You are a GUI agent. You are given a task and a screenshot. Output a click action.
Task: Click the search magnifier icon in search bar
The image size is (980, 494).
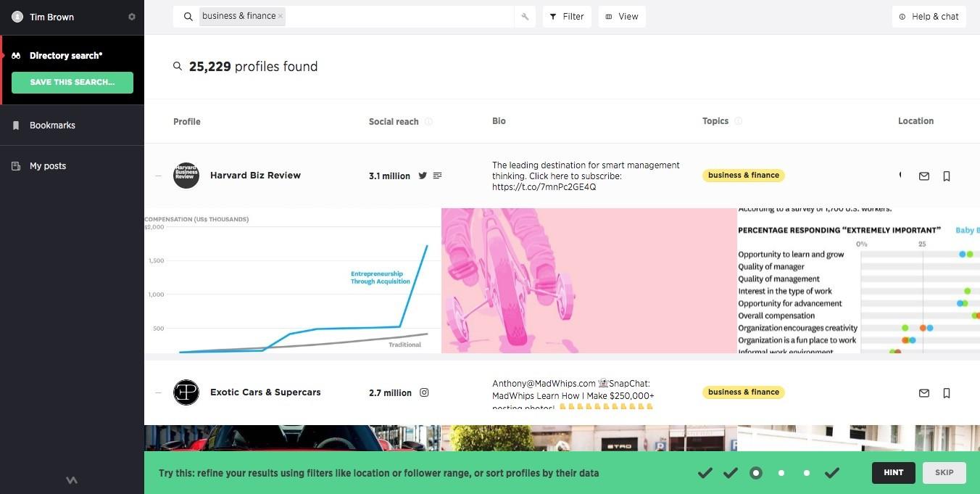188,16
